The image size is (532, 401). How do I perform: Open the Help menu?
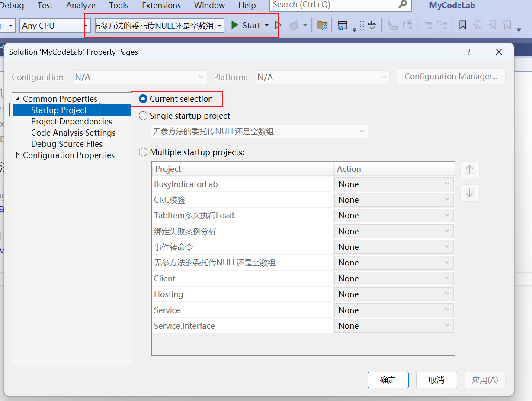247,5
